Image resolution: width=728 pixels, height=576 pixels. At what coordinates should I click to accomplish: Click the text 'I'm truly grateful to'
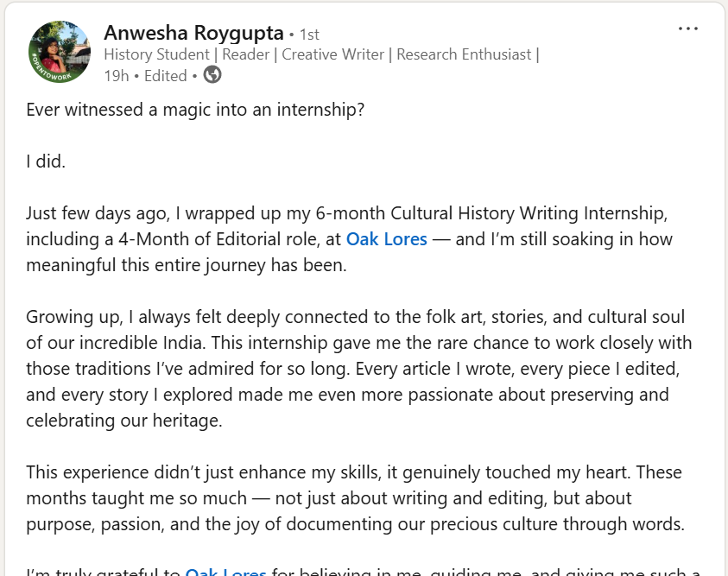(104, 572)
